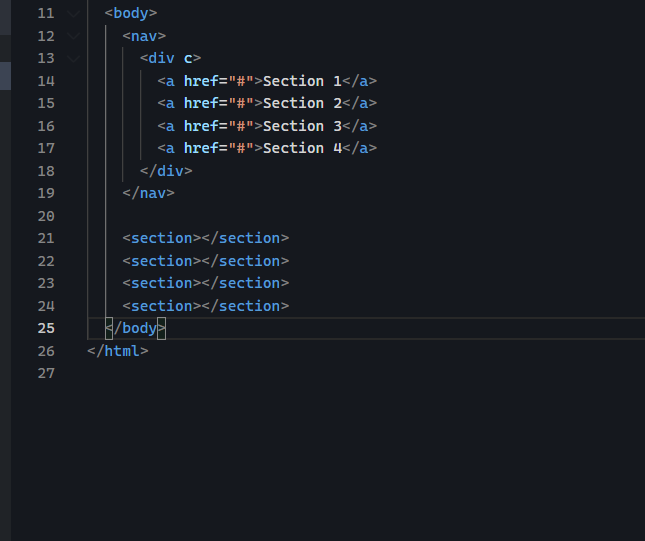The width and height of the screenshot is (645, 541).
Task: Click the 'c' attribute after div on line 13
Action: (188, 58)
